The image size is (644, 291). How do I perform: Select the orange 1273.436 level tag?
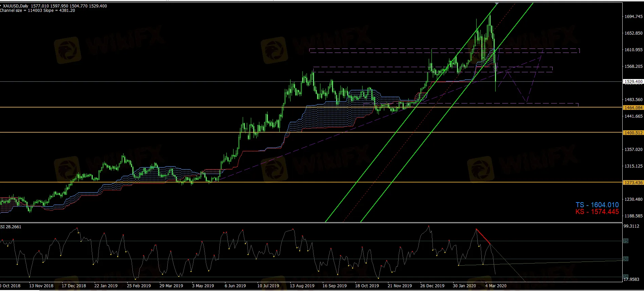tap(633, 182)
